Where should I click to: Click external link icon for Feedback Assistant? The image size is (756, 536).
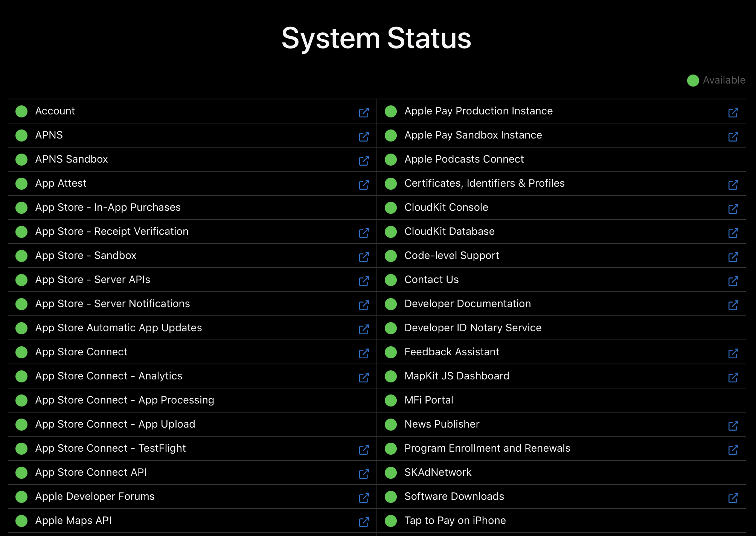click(733, 353)
